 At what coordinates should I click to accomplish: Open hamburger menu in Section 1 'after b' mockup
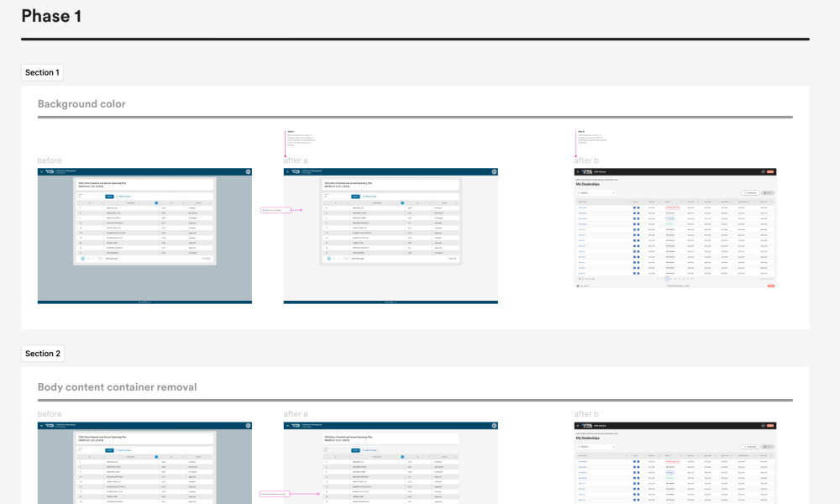578,172
